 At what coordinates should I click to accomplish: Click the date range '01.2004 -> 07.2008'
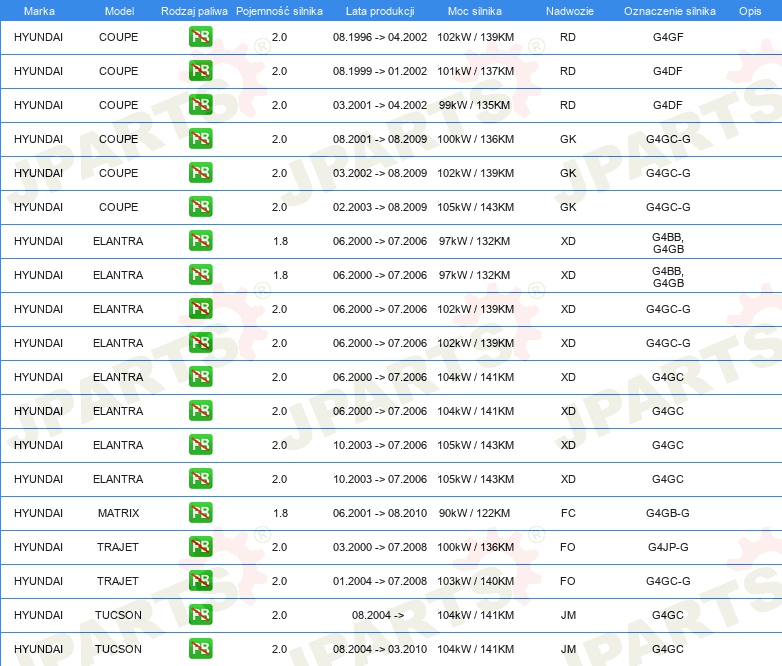point(380,581)
